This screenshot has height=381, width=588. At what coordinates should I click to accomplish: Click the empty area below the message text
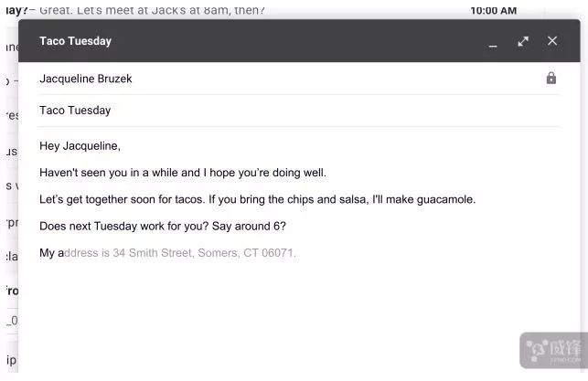click(x=293, y=320)
